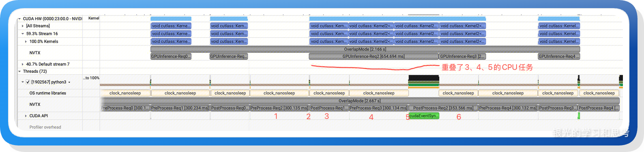Click Kernels-row cutlass kernel above GPUInference-Req4
This screenshot has width=644, height=152.
click(x=559, y=41)
